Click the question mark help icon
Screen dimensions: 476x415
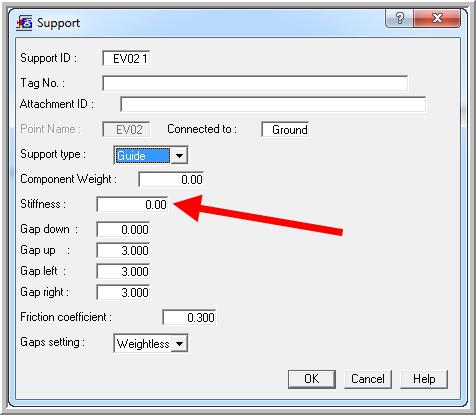point(399,18)
